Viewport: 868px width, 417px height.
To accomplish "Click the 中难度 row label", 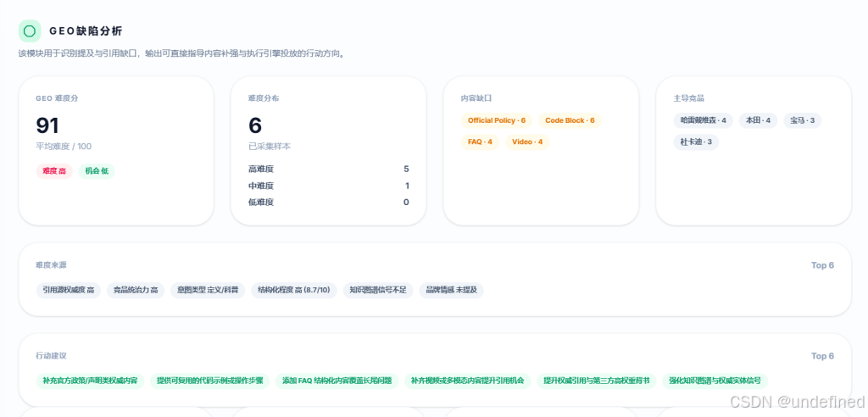I will pyautogui.click(x=261, y=186).
